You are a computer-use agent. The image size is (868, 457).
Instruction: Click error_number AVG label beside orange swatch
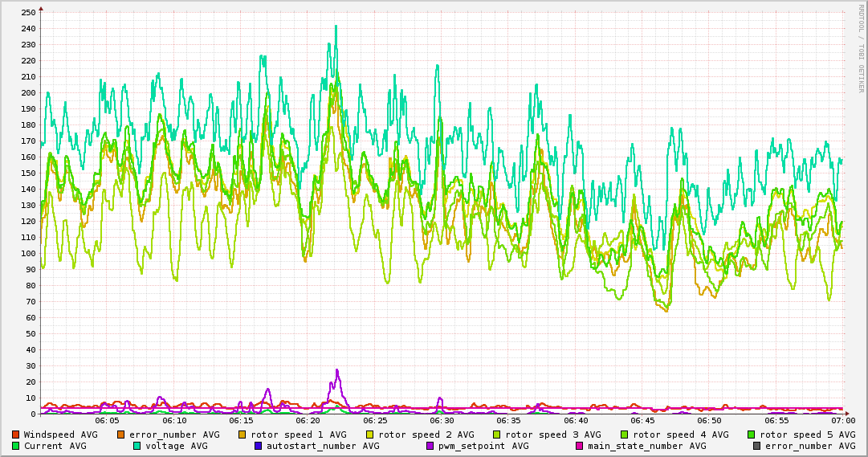pos(174,435)
